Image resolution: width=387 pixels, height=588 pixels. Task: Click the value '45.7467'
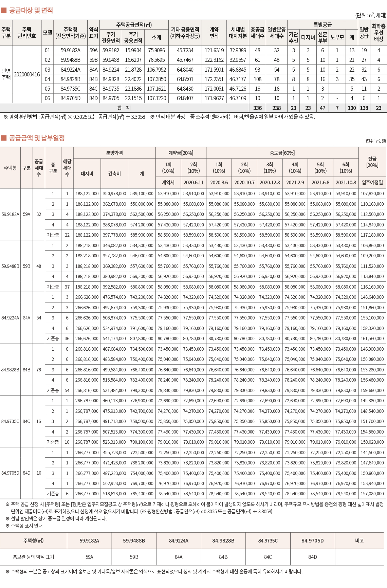[185, 60]
